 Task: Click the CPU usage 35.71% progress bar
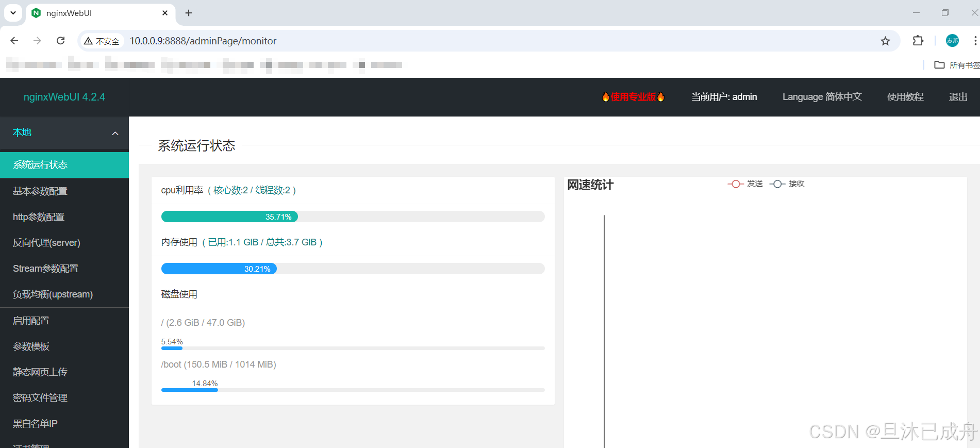pyautogui.click(x=353, y=217)
